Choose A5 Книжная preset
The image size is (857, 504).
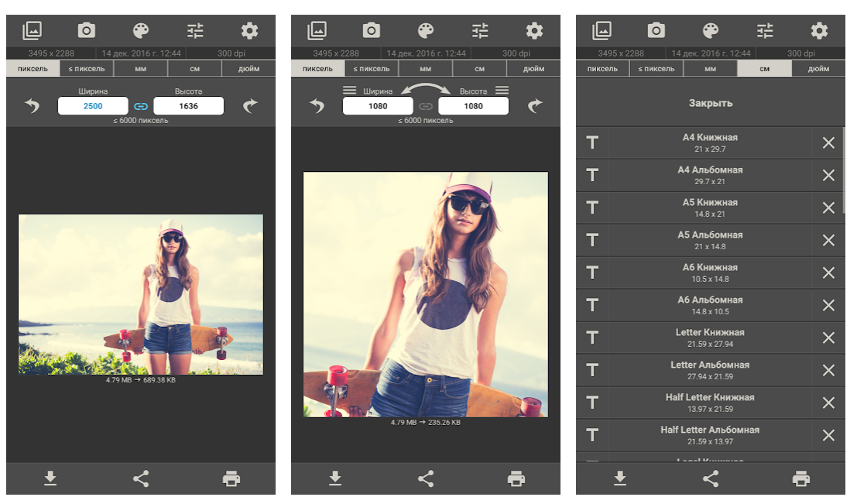coord(709,207)
